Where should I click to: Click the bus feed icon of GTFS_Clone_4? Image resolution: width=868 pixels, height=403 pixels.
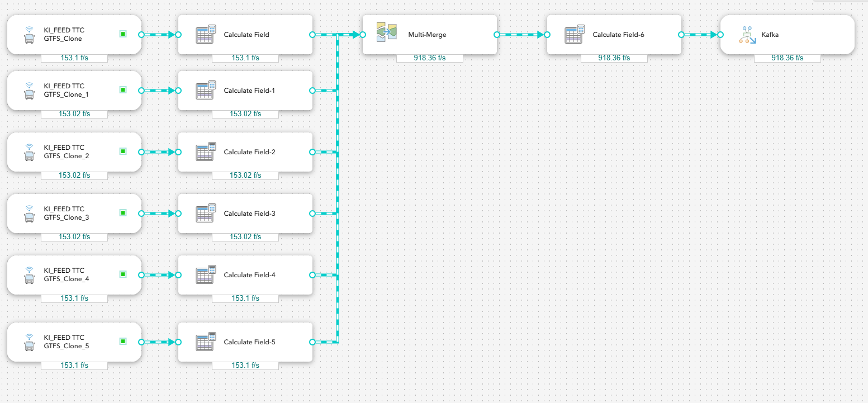click(x=30, y=275)
